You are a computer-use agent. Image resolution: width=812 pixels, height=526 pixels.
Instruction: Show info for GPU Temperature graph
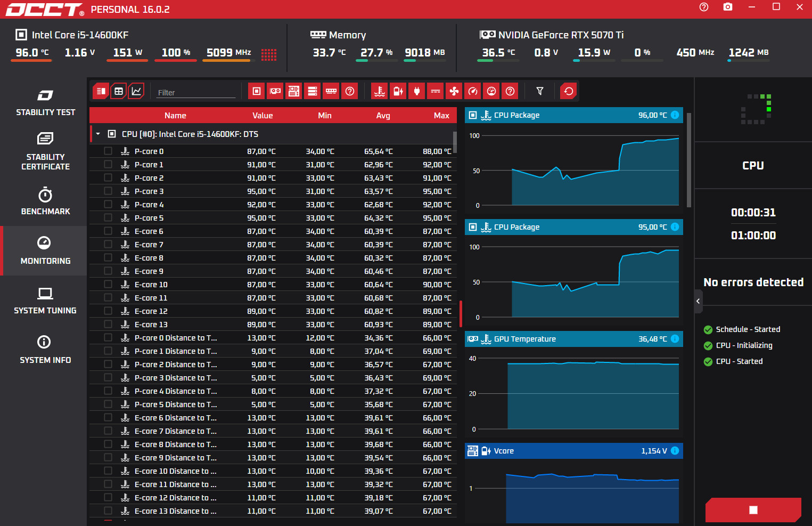pyautogui.click(x=675, y=338)
